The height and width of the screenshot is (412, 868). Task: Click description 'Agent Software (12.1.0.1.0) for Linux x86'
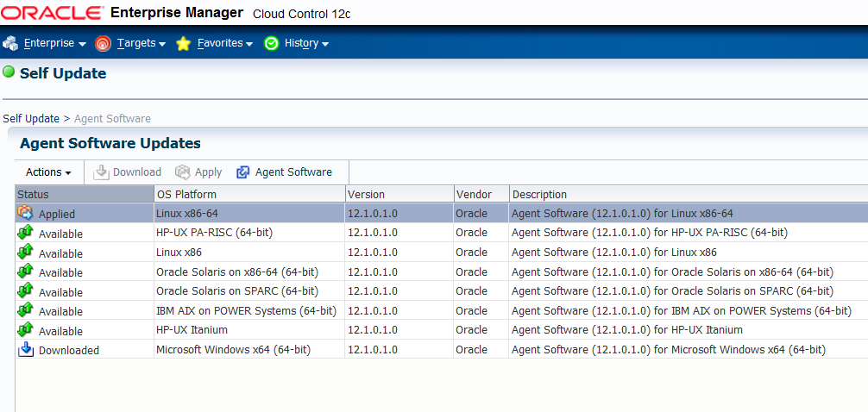click(614, 253)
